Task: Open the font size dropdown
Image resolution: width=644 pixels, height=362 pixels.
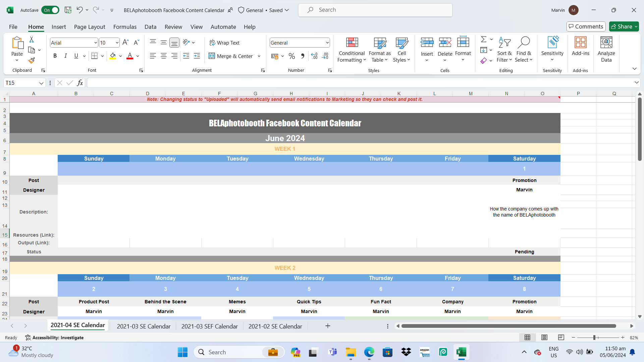Action: 117,43
